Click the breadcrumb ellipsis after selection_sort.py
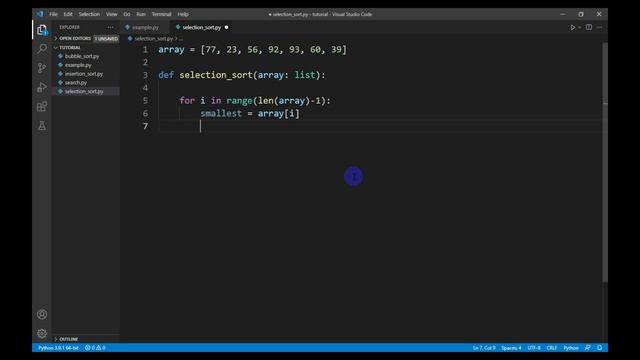Screen dimensions: 640x360 (x=180, y=39)
